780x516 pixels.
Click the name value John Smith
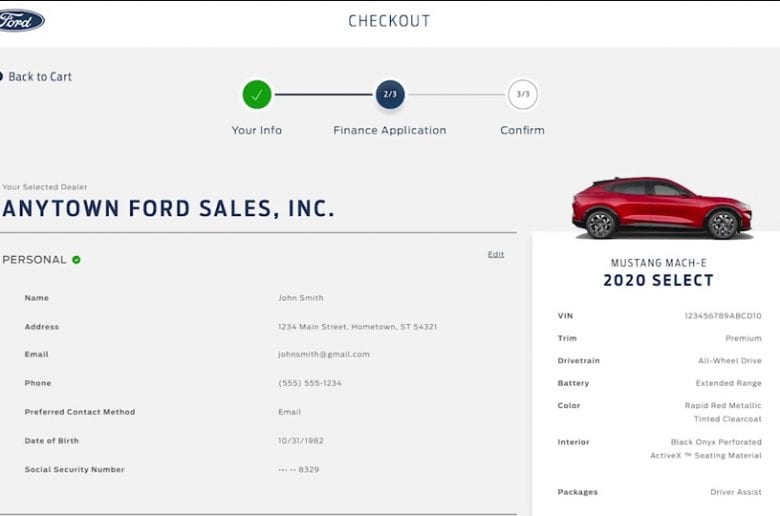[300, 298]
